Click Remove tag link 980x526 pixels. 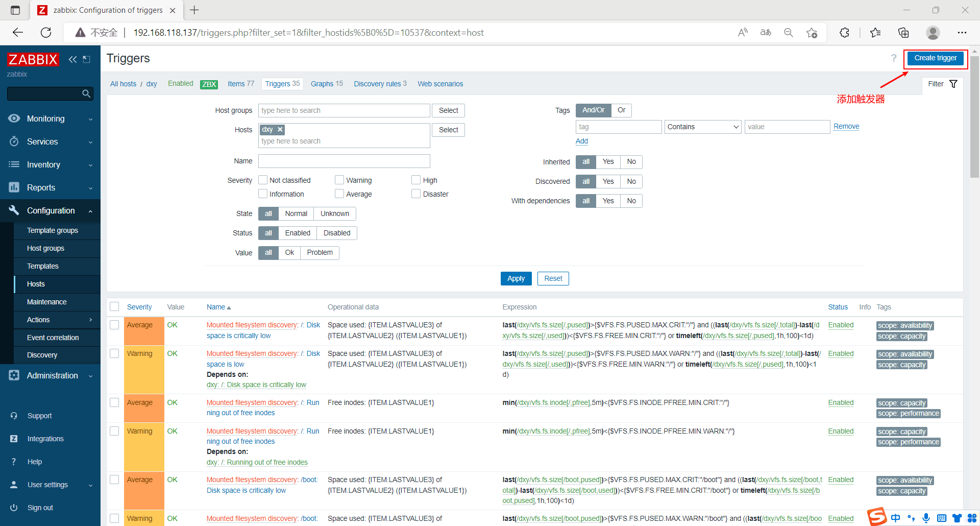click(846, 126)
